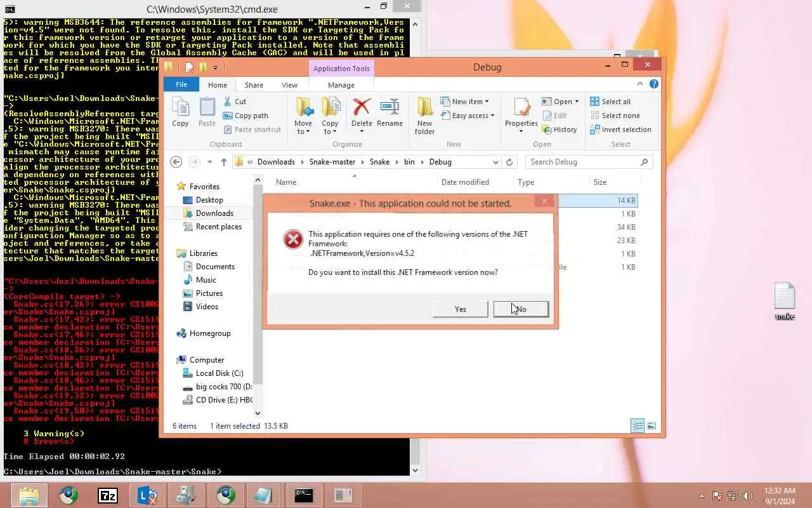This screenshot has width=812, height=508.
Task: Click the History icon in the Open group
Action: (560, 130)
